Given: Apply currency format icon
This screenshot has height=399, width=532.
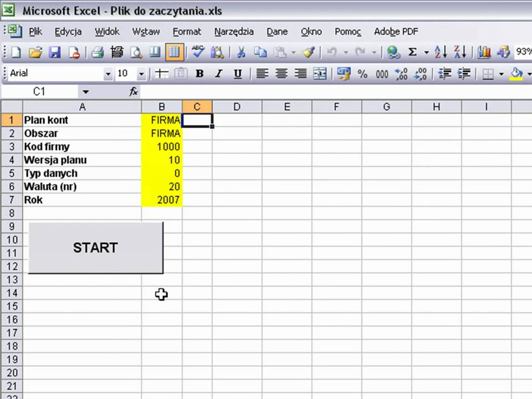Looking at the screenshot, I should (x=344, y=73).
